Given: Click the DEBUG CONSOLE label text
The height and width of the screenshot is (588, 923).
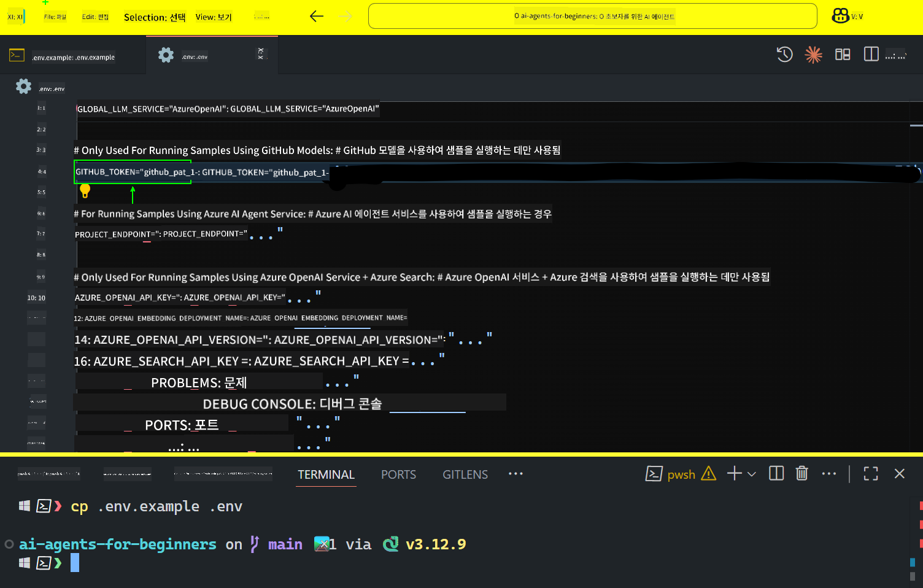Looking at the screenshot, I should (292, 404).
